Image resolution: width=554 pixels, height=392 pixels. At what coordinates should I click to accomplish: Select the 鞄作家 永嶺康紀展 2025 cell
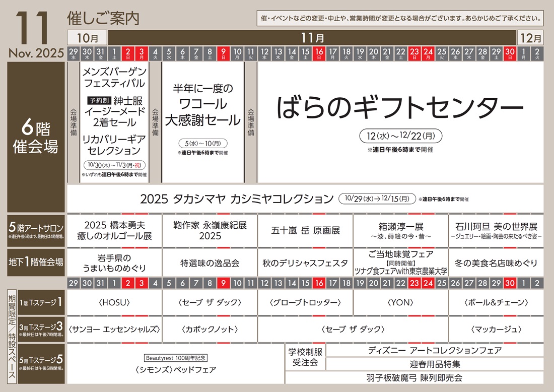210,231
